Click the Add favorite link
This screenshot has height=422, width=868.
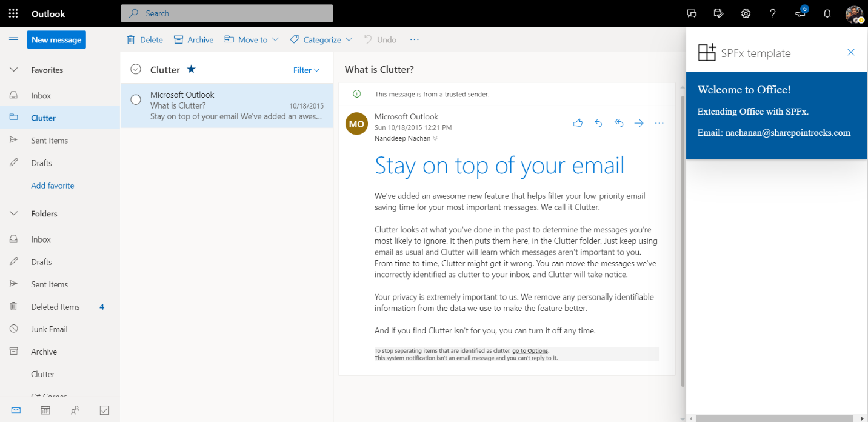coord(53,186)
